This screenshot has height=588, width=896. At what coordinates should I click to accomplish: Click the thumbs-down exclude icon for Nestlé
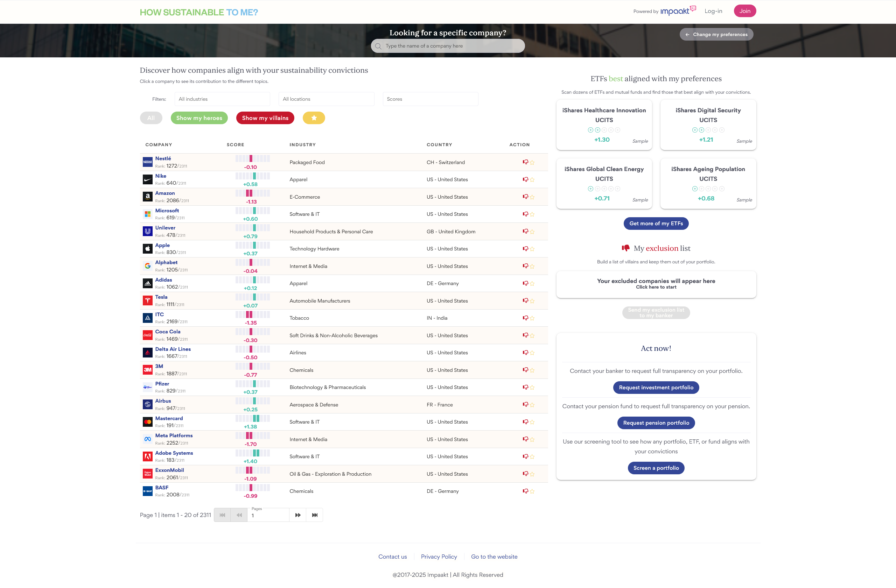525,162
